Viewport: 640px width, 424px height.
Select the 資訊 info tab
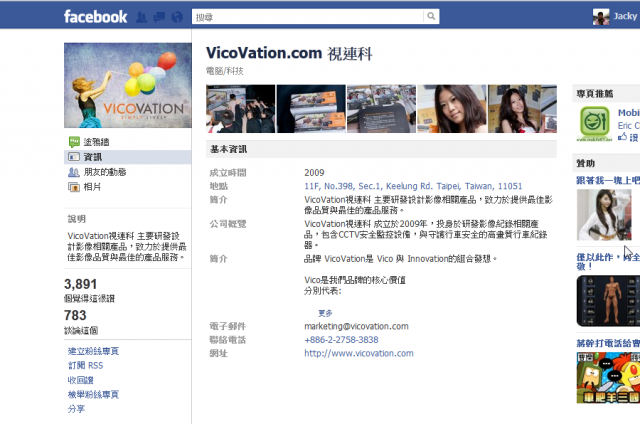point(127,157)
